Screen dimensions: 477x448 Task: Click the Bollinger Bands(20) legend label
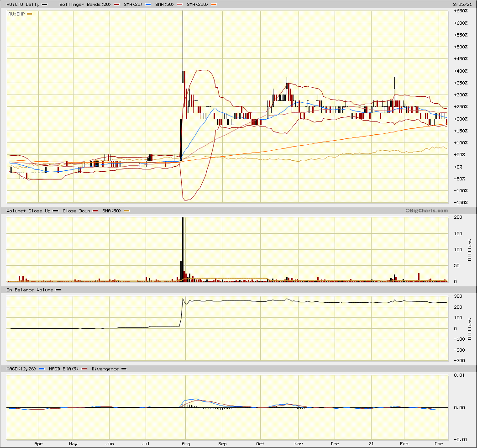pos(85,5)
